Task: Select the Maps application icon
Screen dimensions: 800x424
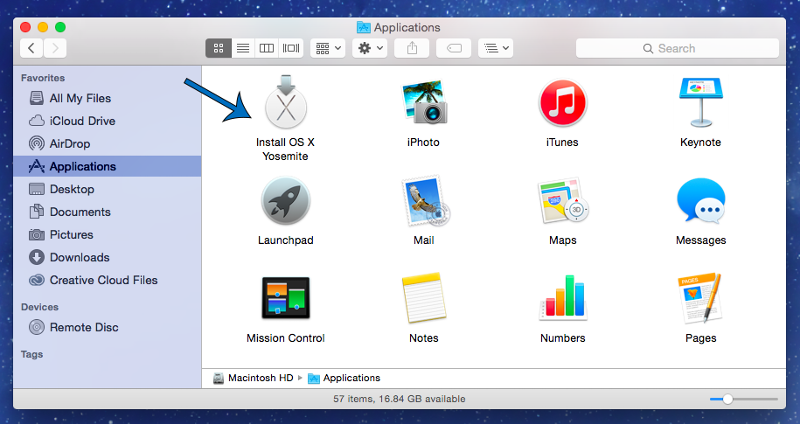Action: pyautogui.click(x=563, y=201)
